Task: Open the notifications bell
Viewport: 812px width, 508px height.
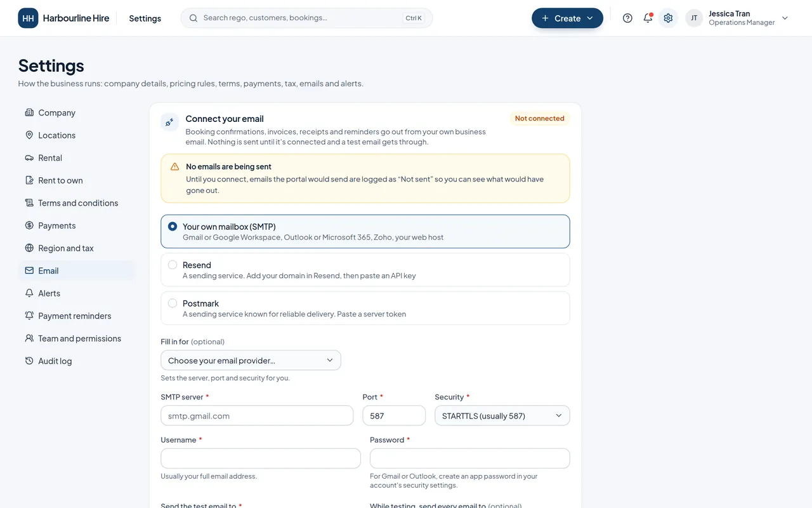Action: click(x=648, y=18)
